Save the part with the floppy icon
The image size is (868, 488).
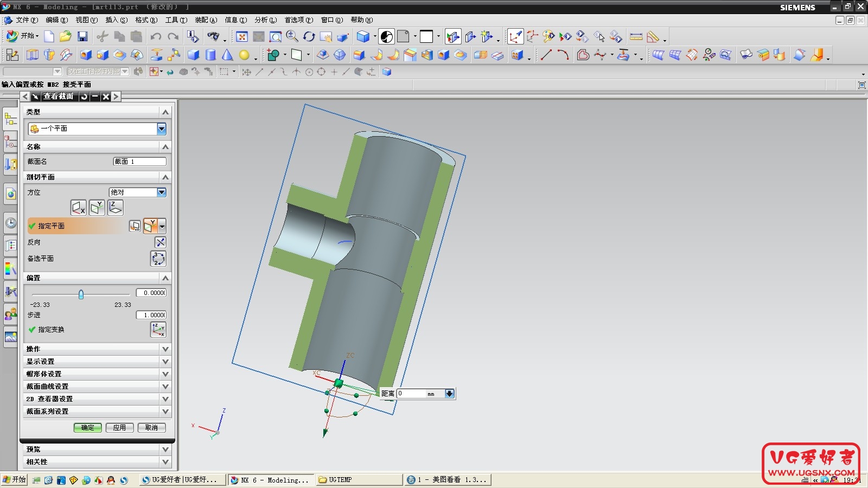point(82,36)
